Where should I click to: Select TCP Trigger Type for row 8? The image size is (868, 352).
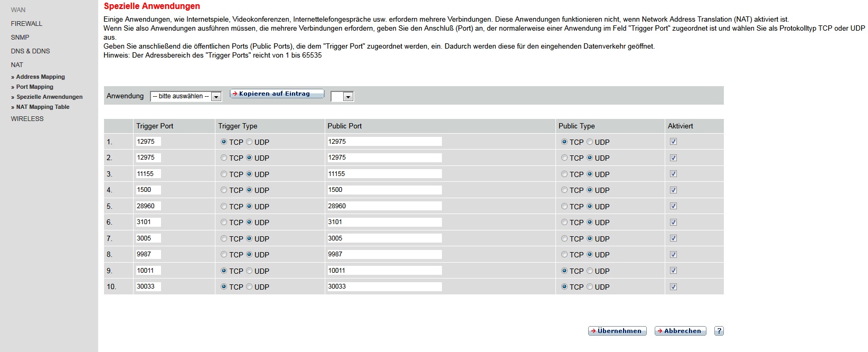[224, 254]
